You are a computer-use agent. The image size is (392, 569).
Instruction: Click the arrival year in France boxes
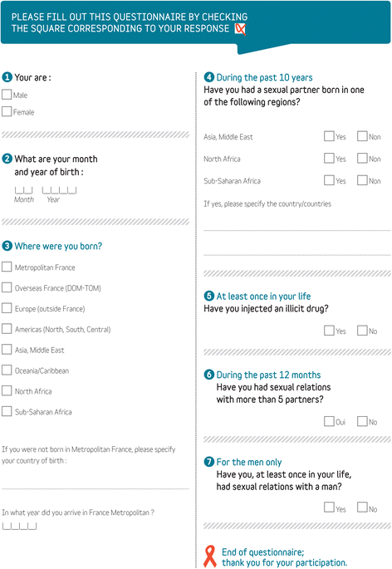(20, 526)
